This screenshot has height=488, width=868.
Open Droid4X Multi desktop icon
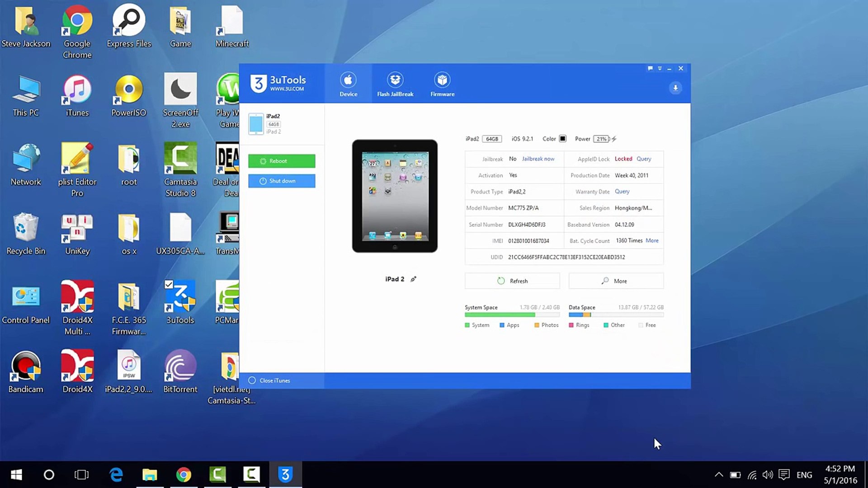pyautogui.click(x=77, y=308)
